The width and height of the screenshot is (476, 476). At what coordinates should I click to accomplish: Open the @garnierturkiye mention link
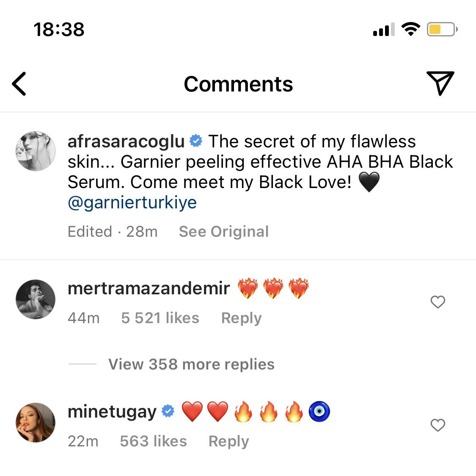132,202
